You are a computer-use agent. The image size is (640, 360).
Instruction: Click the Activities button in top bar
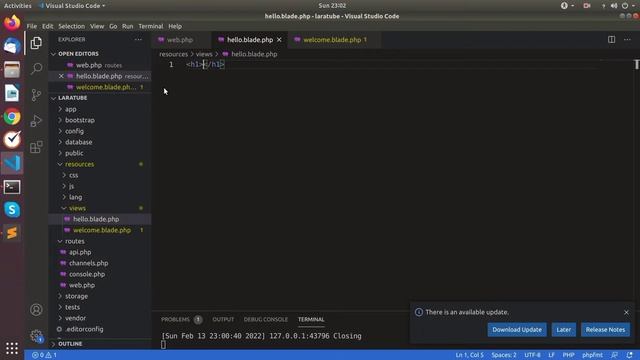(18, 6)
